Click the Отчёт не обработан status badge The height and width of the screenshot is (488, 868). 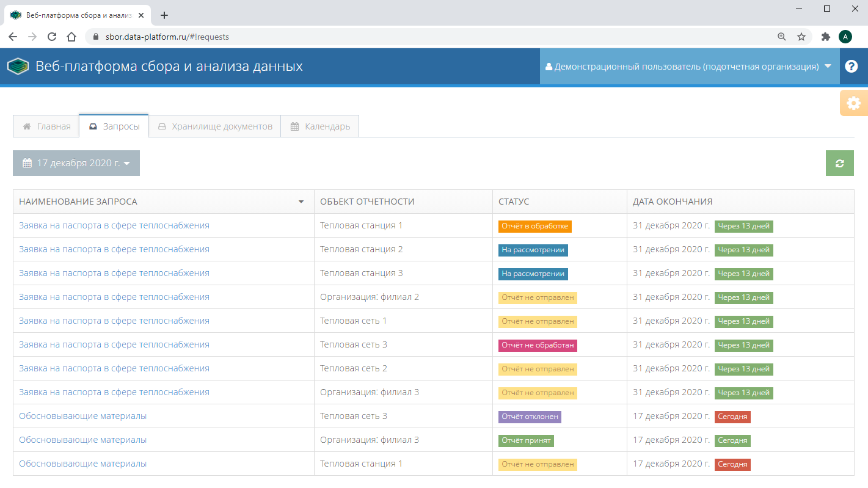point(538,345)
